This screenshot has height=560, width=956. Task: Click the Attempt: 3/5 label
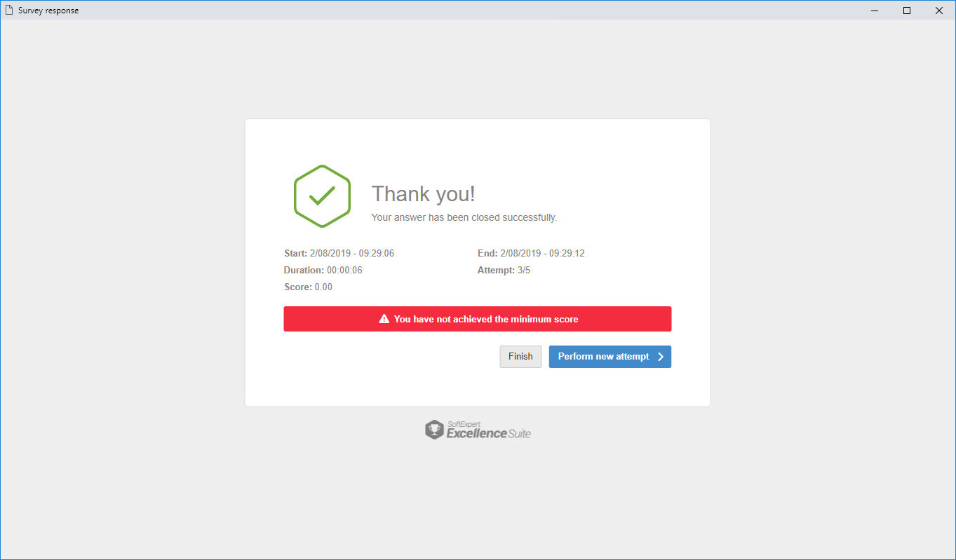click(x=504, y=270)
